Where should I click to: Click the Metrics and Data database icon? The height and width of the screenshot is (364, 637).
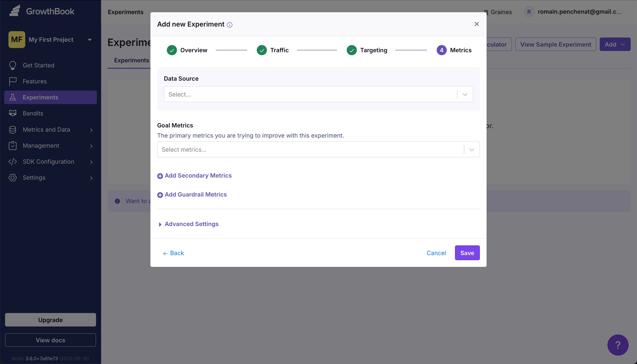tap(13, 130)
